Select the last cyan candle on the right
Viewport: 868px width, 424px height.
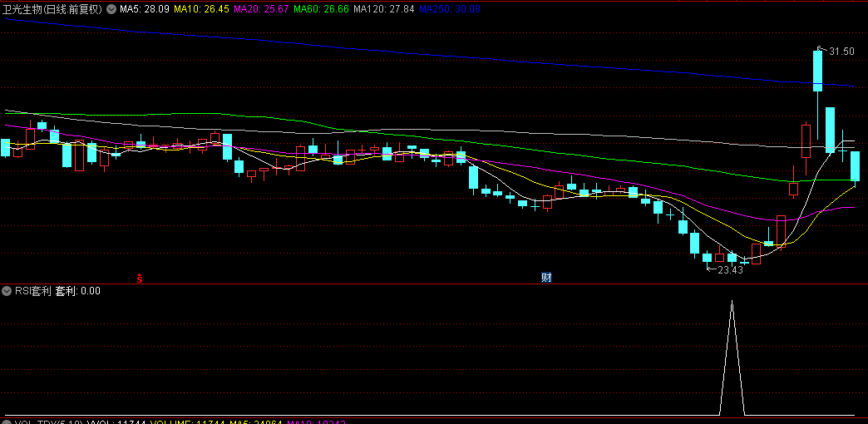pyautogui.click(x=856, y=166)
